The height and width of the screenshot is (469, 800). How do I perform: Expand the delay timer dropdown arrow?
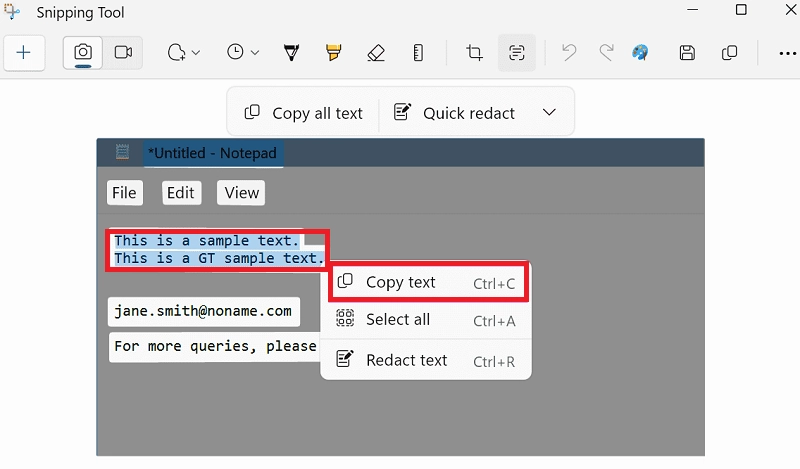(255, 53)
